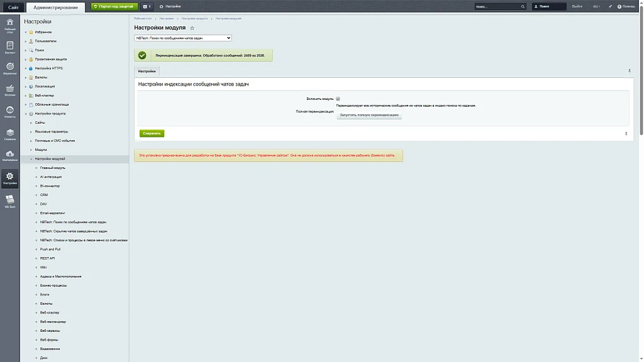
Task: Click Избранное star icon in tree
Action: pyautogui.click(x=31, y=32)
